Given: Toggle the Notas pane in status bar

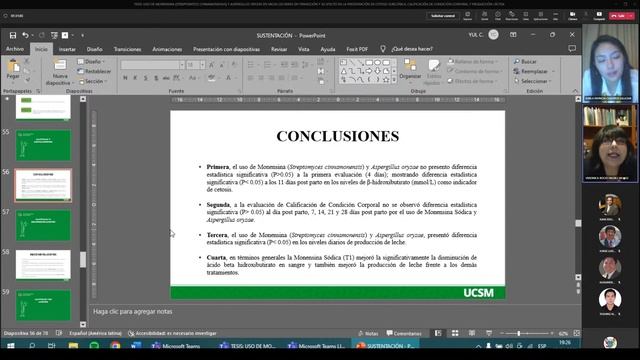Looking at the screenshot, I should click(368, 333).
